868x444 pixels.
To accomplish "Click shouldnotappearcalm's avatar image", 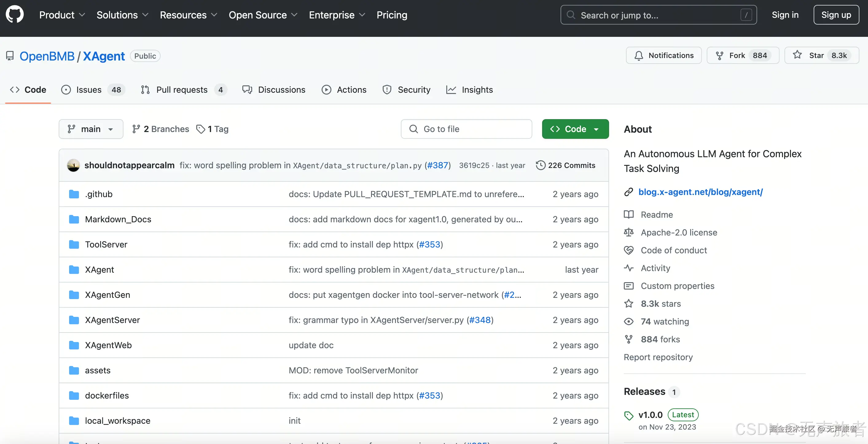I will pyautogui.click(x=73, y=165).
